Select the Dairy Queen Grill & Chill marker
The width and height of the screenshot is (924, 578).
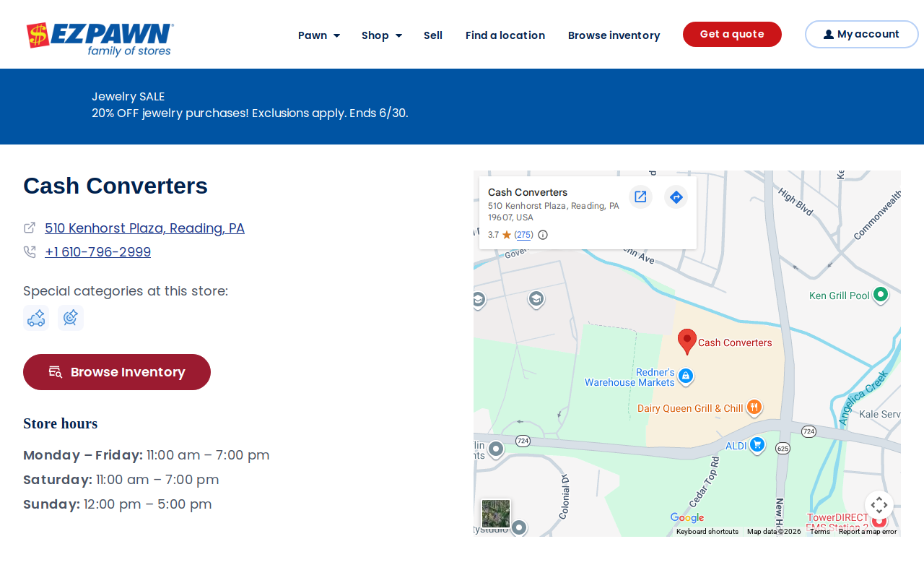click(x=754, y=407)
